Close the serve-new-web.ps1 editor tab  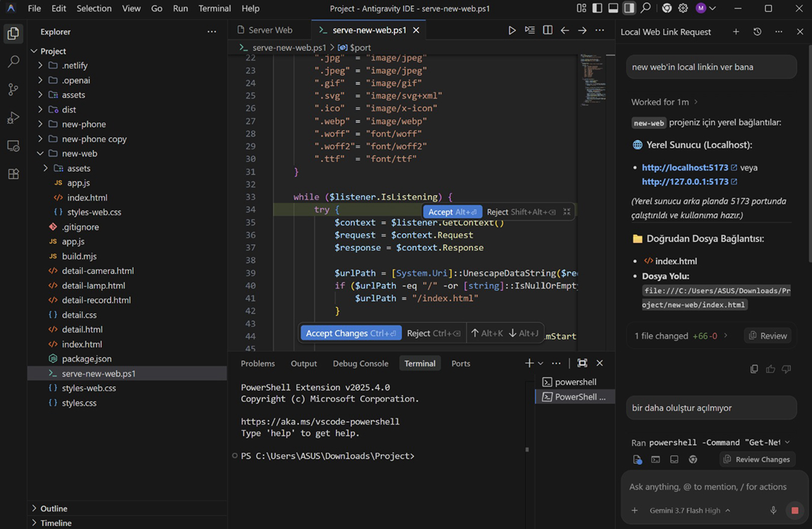click(416, 30)
